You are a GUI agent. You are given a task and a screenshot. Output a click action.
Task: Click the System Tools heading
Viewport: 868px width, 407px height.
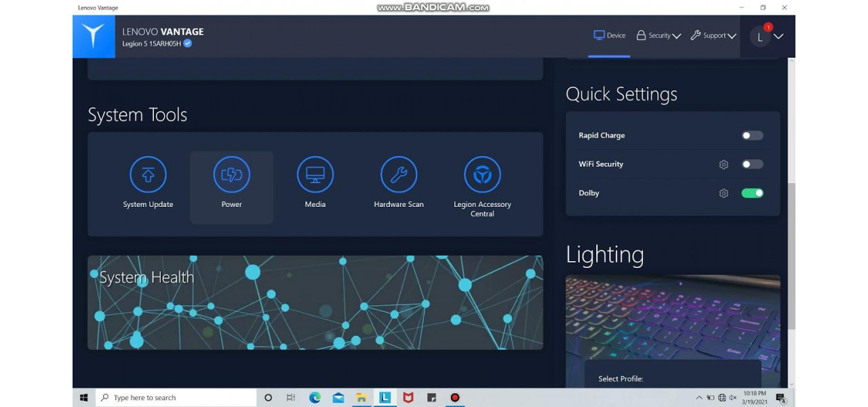138,115
